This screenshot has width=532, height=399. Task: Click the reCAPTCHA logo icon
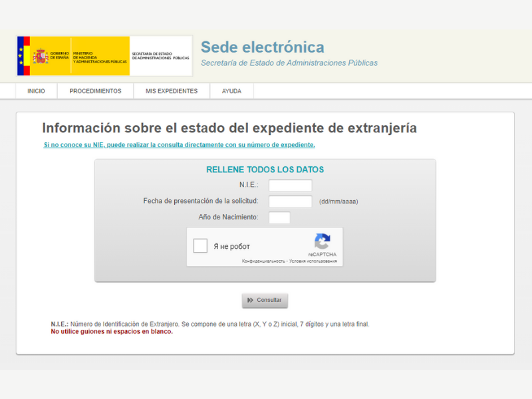pyautogui.click(x=323, y=241)
